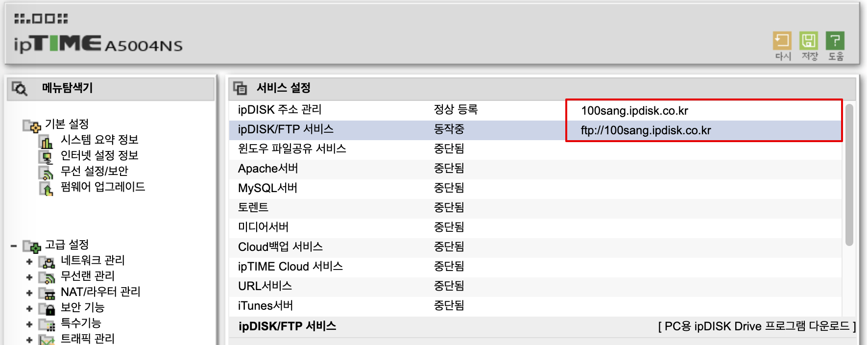868x345 pixels.
Task: Select 보안 기능 tree label
Action: click(82, 307)
